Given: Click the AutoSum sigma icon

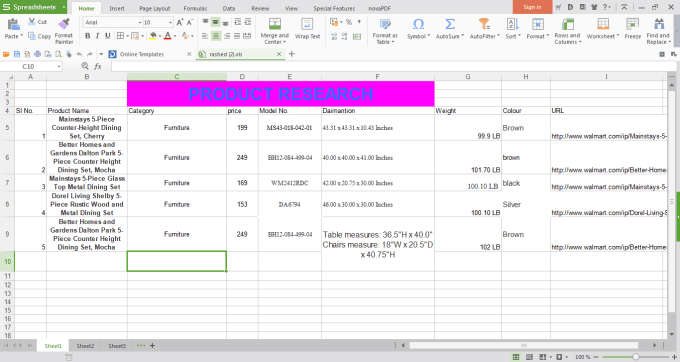Looking at the screenshot, I should point(450,24).
